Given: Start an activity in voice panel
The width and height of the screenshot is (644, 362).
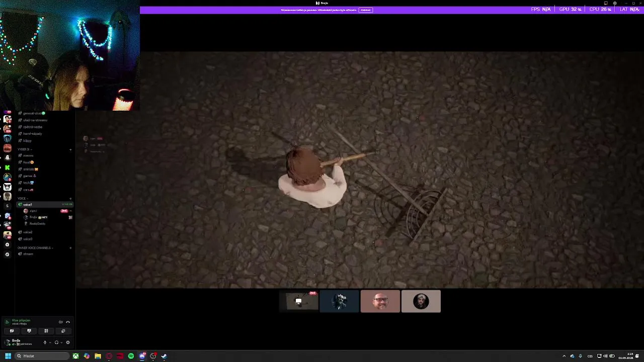Looking at the screenshot, I should (x=46, y=331).
